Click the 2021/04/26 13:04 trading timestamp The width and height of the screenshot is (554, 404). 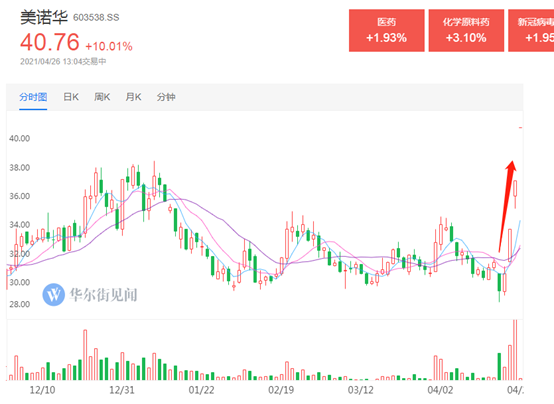(x=63, y=62)
